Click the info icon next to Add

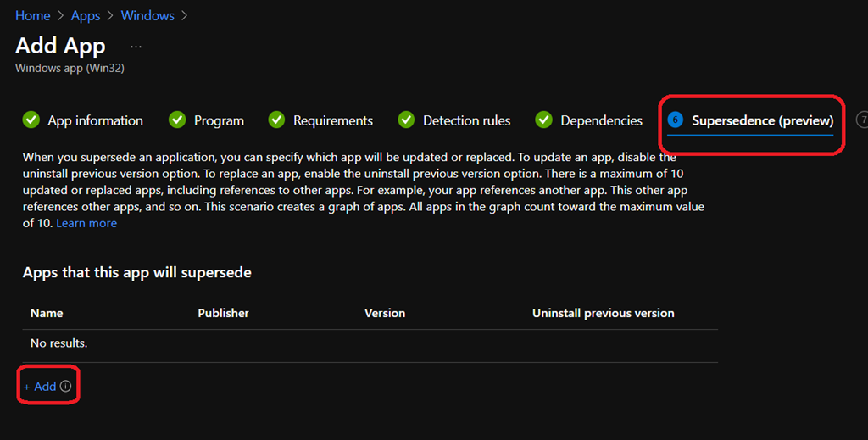tap(66, 387)
